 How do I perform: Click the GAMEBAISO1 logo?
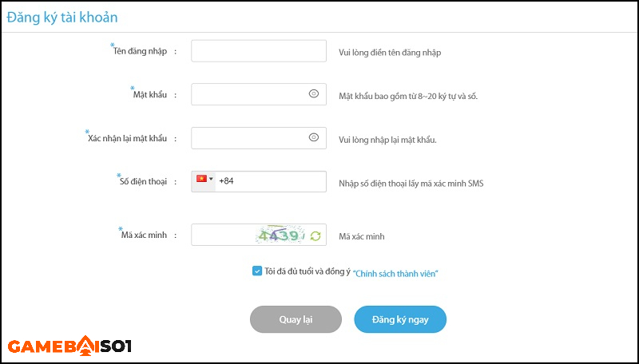(x=69, y=346)
